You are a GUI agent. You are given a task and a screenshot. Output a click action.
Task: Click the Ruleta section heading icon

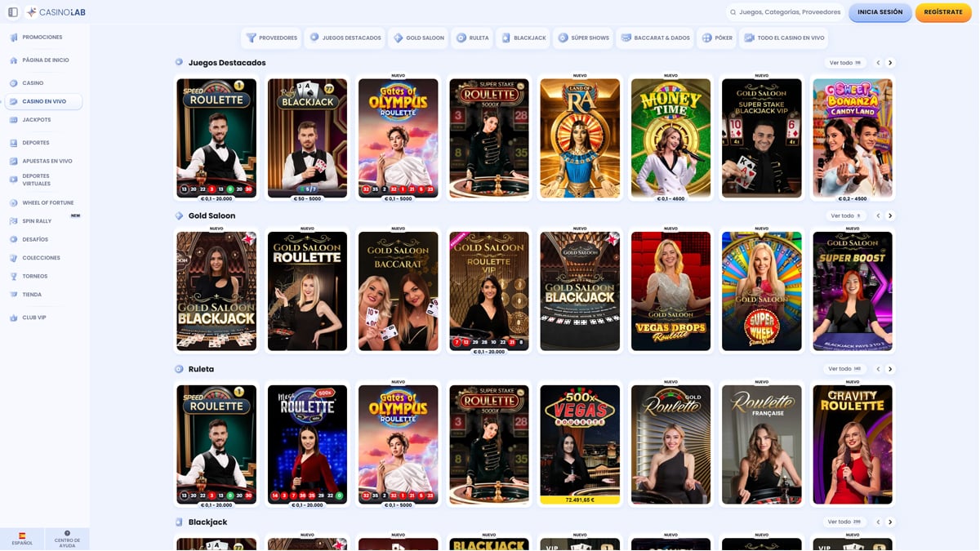pyautogui.click(x=179, y=369)
